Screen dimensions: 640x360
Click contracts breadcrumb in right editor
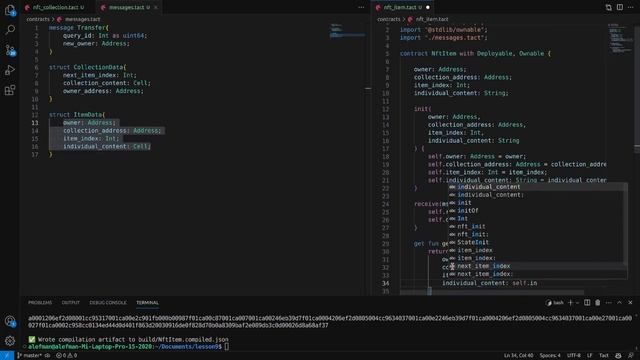tap(389, 19)
